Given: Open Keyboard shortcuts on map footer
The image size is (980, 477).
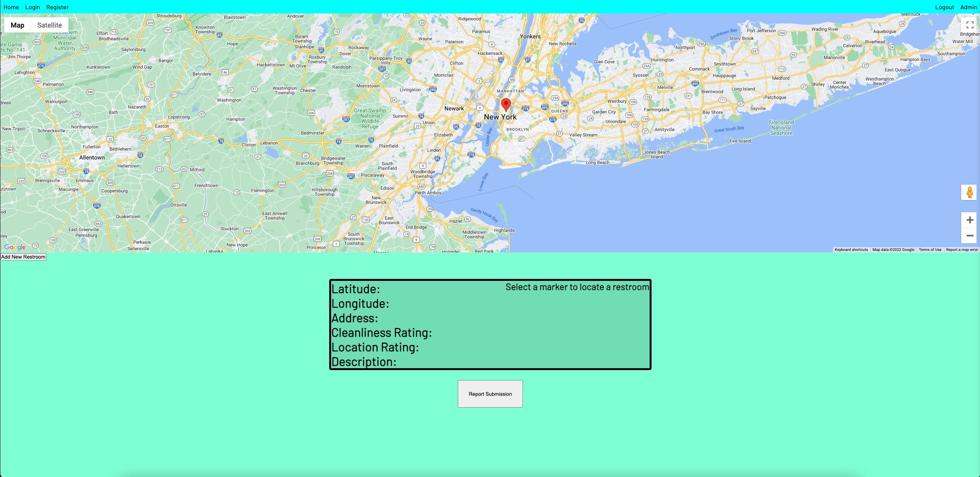Looking at the screenshot, I should tap(851, 250).
